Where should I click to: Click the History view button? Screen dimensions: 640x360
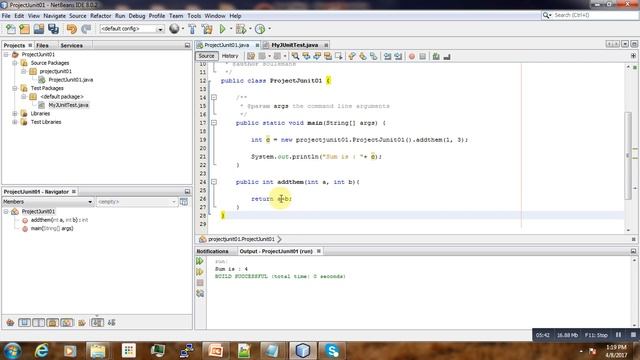click(230, 56)
